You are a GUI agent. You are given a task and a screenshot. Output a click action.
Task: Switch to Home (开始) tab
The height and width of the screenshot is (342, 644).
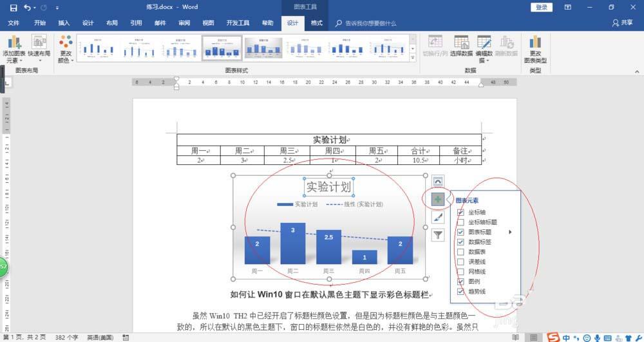point(40,23)
